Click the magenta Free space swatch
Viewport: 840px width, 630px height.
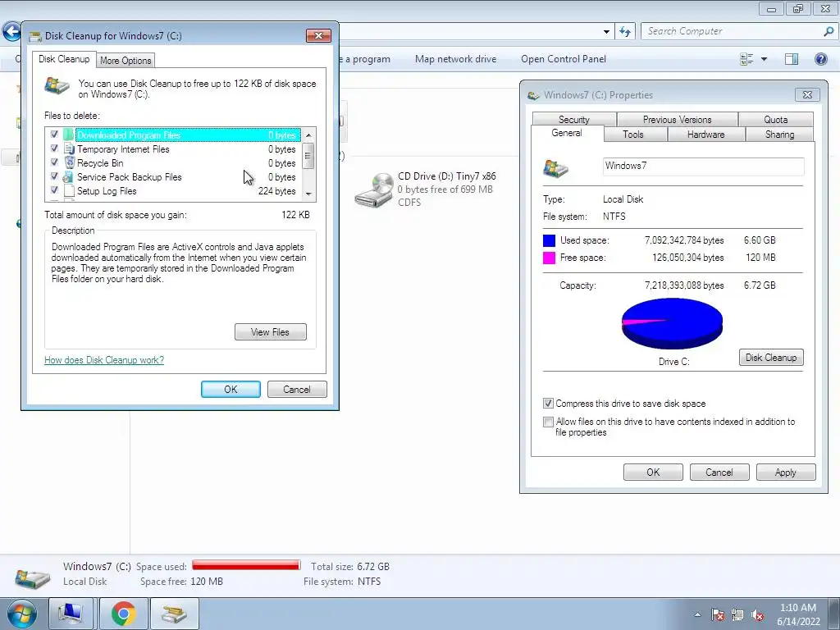pyautogui.click(x=549, y=258)
